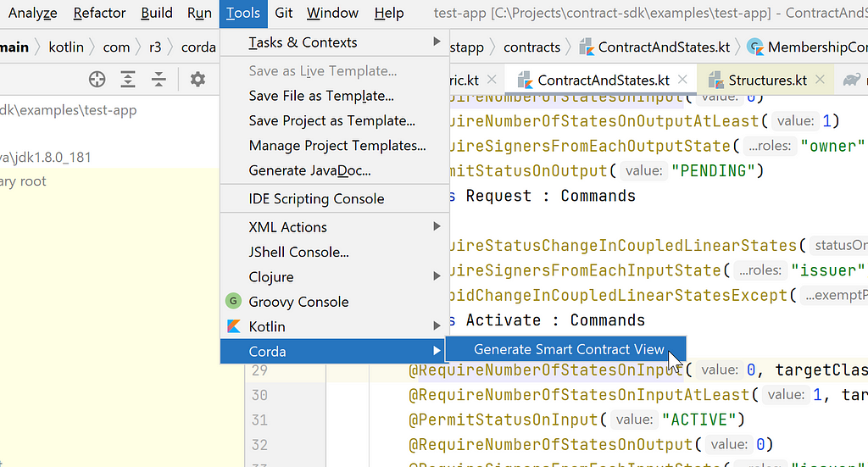Image resolution: width=868 pixels, height=467 pixels.
Task: Close the open Tools menu
Action: click(243, 14)
